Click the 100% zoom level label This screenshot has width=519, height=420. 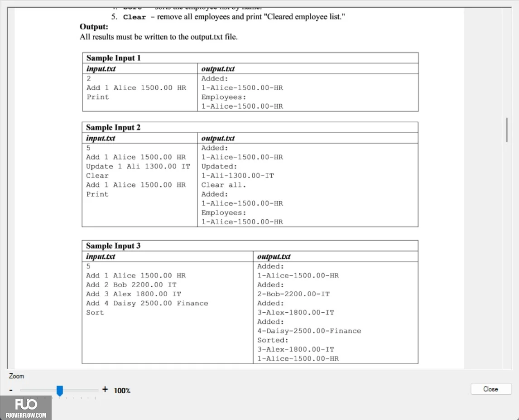click(122, 391)
